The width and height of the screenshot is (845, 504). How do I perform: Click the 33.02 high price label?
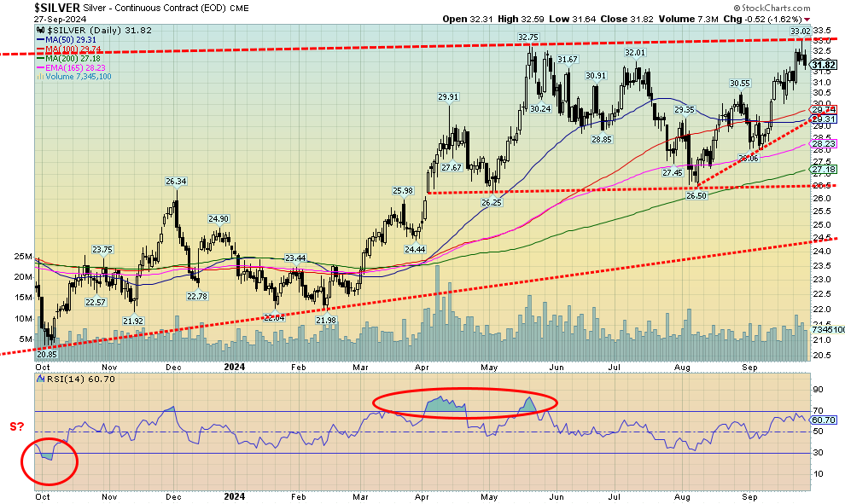pyautogui.click(x=800, y=32)
